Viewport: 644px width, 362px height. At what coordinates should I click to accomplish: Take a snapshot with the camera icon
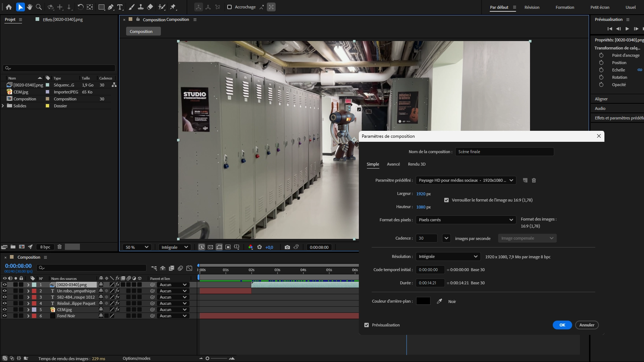[287, 247]
